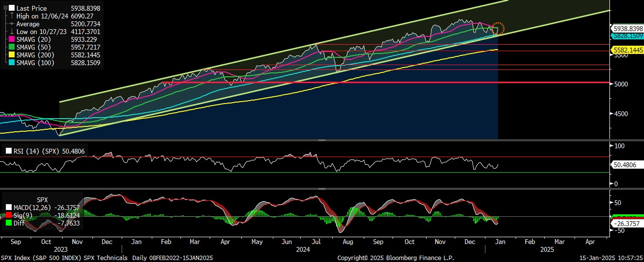Image resolution: width=644 pixels, height=262 pixels.
Task: Click the Low marker icon in legend
Action: tap(12, 32)
